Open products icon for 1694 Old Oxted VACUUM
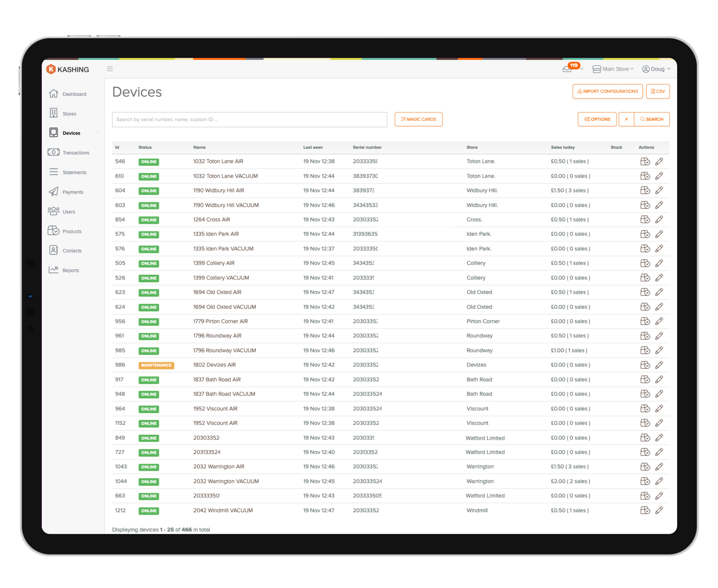718x588 pixels. click(x=645, y=307)
